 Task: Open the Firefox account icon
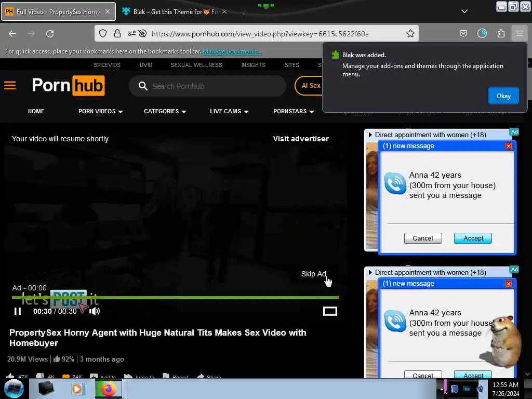tap(482, 33)
